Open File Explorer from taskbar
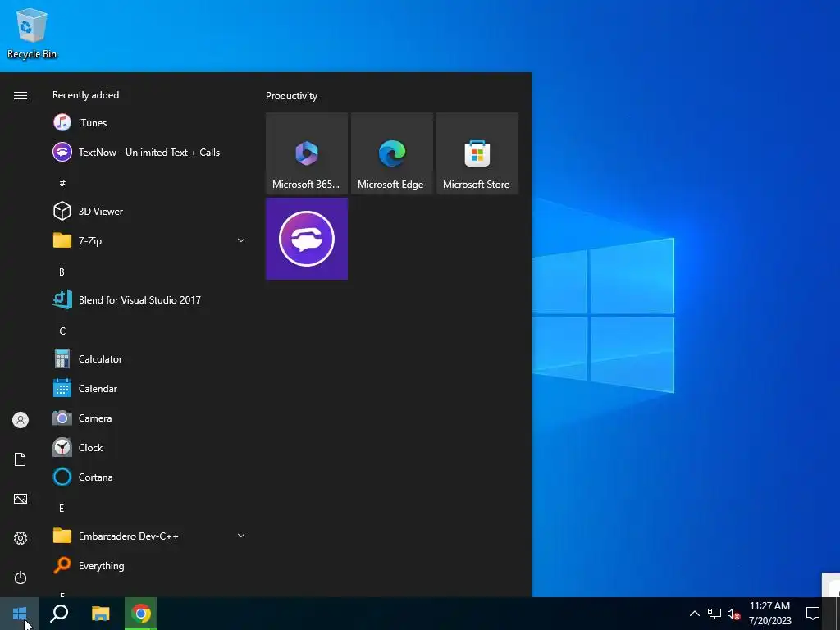This screenshot has width=840, height=630. click(100, 614)
